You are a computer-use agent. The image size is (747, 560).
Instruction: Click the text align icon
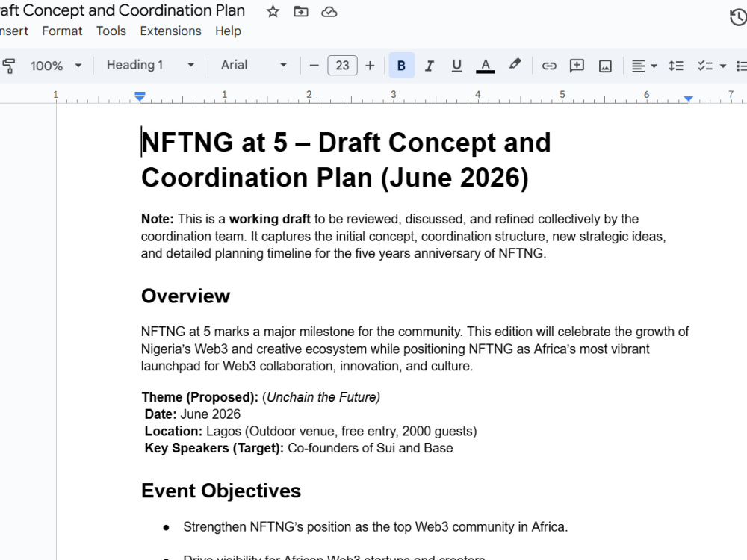(639, 66)
